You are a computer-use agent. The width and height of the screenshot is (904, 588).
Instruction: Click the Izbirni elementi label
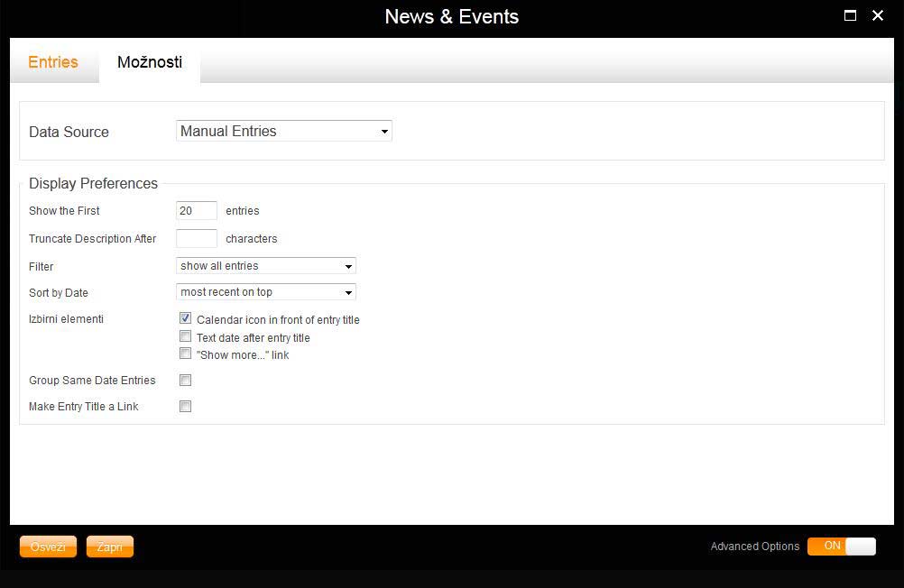66,318
